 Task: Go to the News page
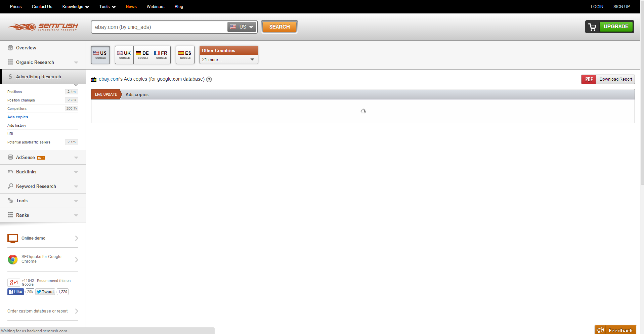(x=131, y=7)
